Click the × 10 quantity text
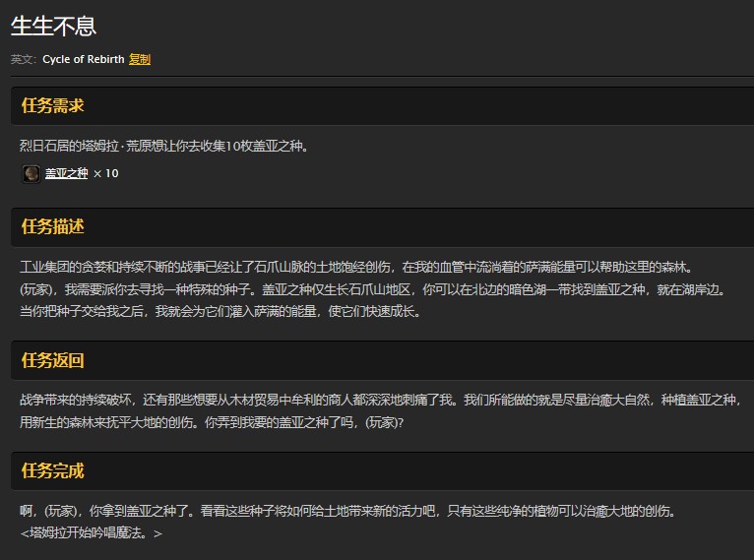754x560 pixels. coord(105,173)
